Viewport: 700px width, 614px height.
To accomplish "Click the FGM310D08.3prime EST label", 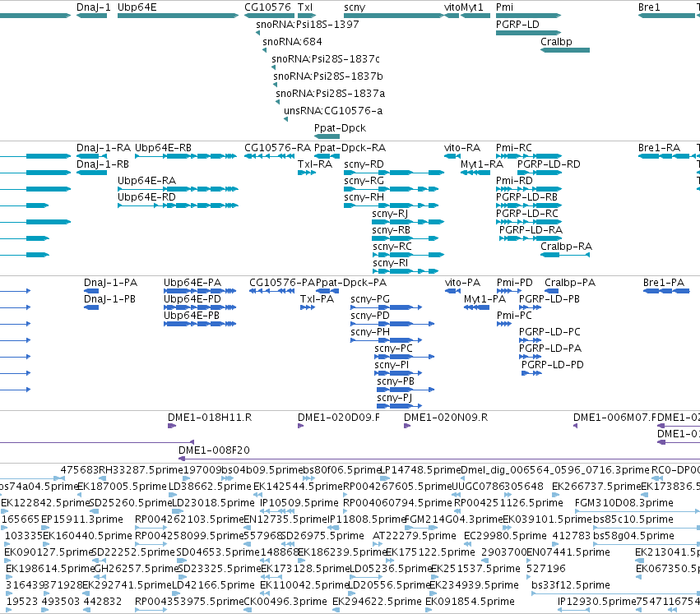I will click(x=624, y=503).
